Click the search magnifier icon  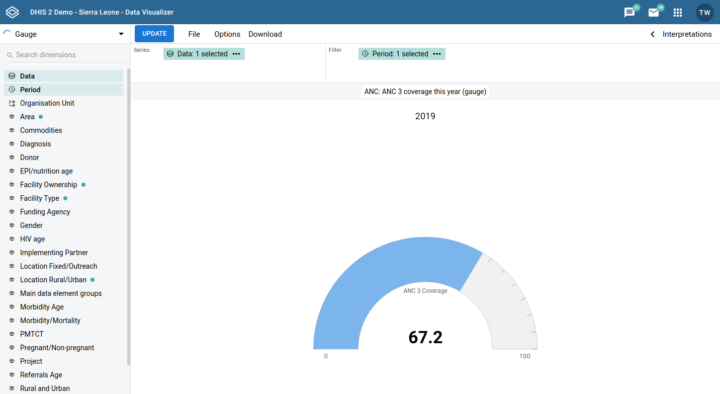(x=10, y=55)
